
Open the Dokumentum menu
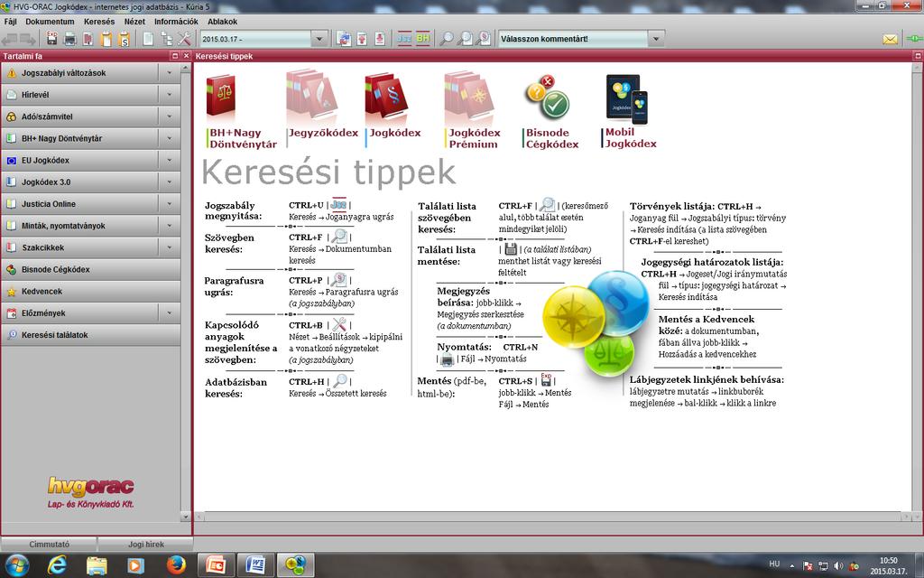point(51,22)
